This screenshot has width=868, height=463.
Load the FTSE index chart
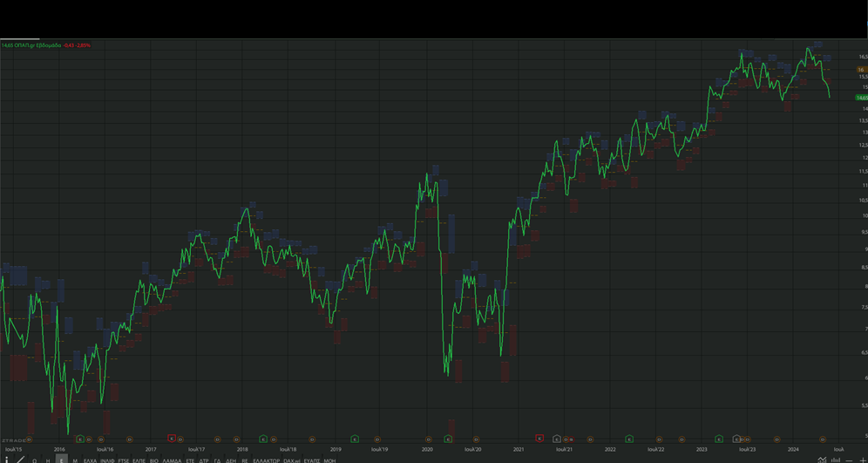point(124,460)
